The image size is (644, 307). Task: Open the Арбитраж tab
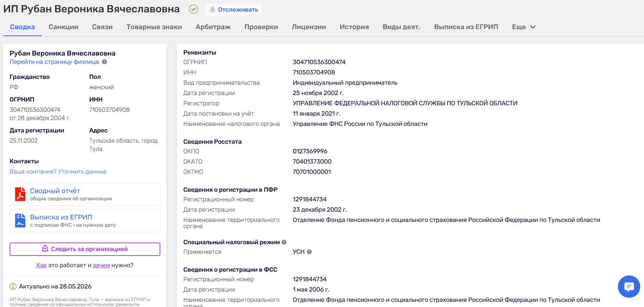click(213, 27)
